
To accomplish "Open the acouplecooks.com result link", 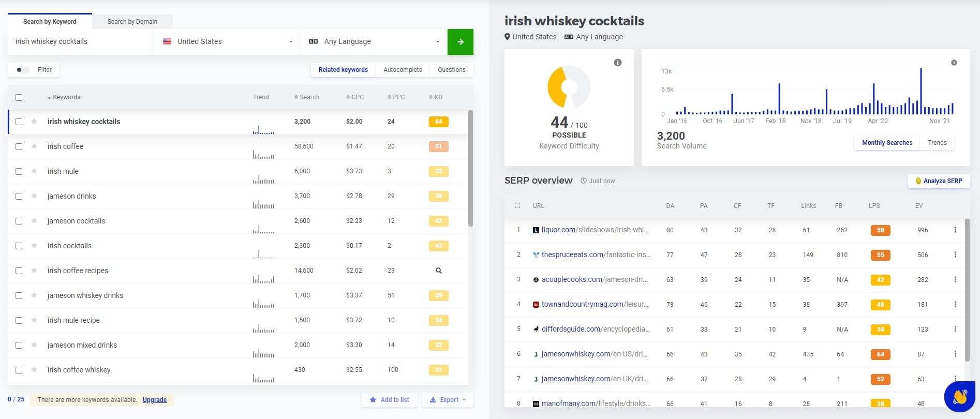I will point(595,279).
